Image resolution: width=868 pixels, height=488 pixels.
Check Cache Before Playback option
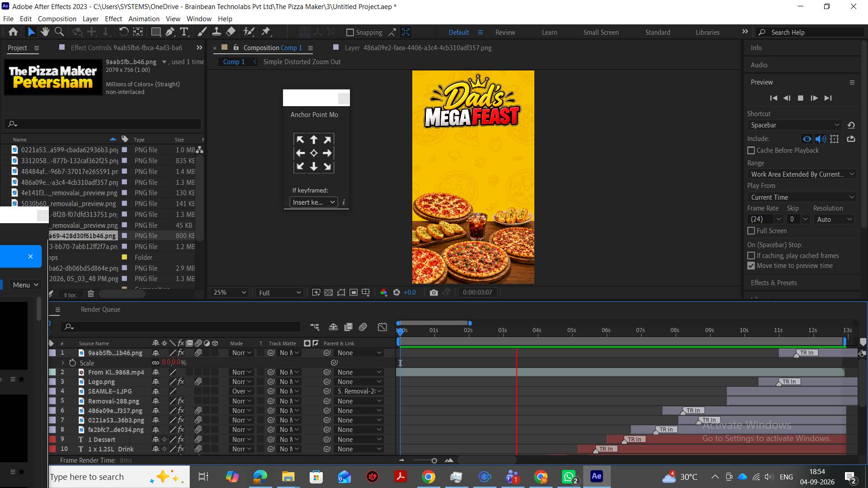pyautogui.click(x=751, y=150)
